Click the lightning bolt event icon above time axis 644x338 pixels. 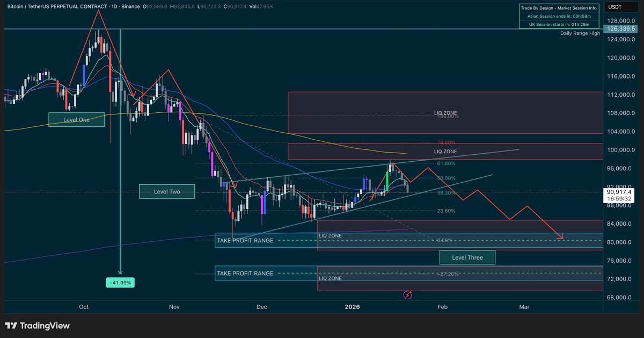pyautogui.click(x=408, y=294)
